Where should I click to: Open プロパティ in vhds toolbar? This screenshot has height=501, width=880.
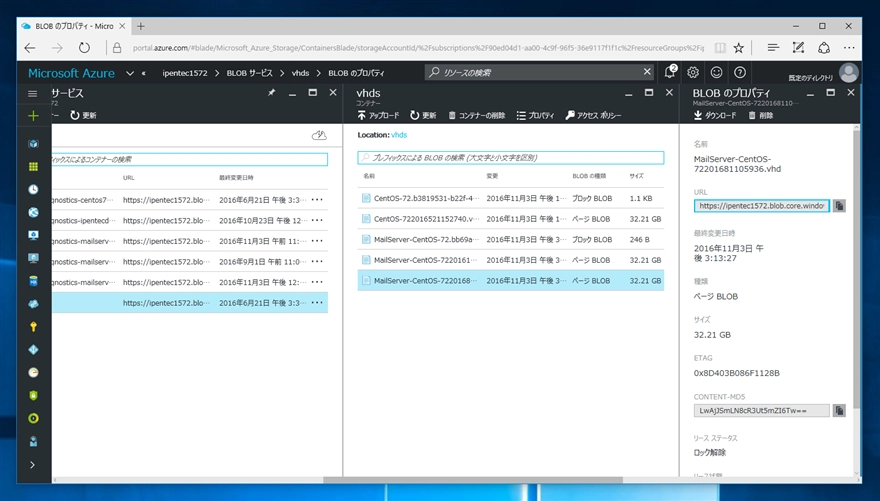coord(535,115)
